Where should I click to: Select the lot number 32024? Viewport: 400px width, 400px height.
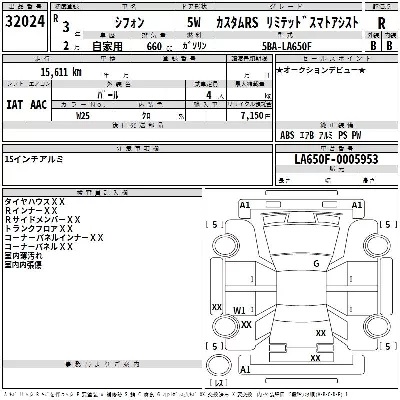click(25, 21)
